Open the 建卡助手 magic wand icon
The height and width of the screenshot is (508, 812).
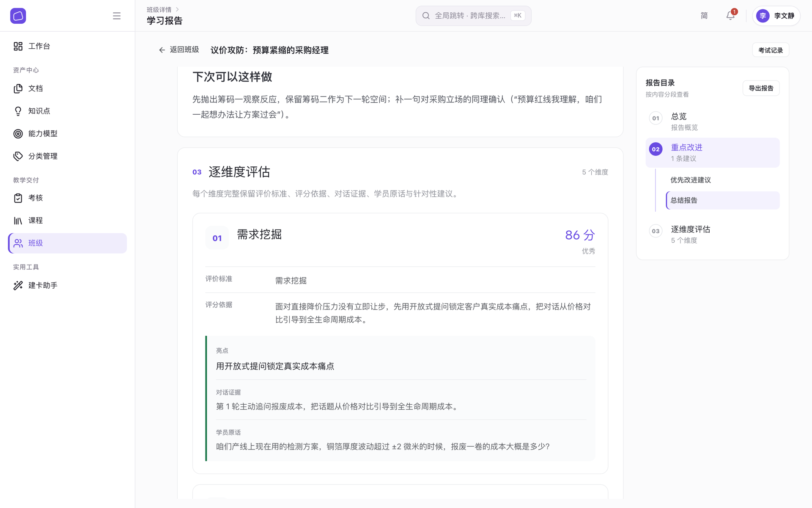[18, 285]
